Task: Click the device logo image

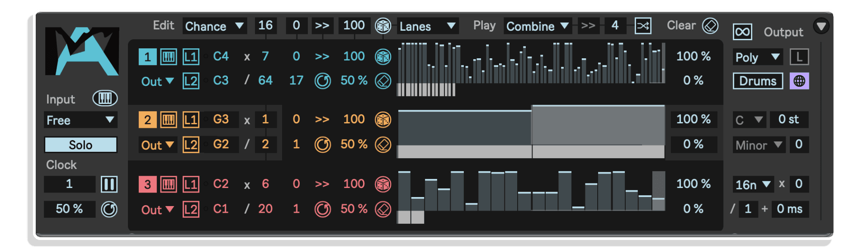Action: (82, 51)
